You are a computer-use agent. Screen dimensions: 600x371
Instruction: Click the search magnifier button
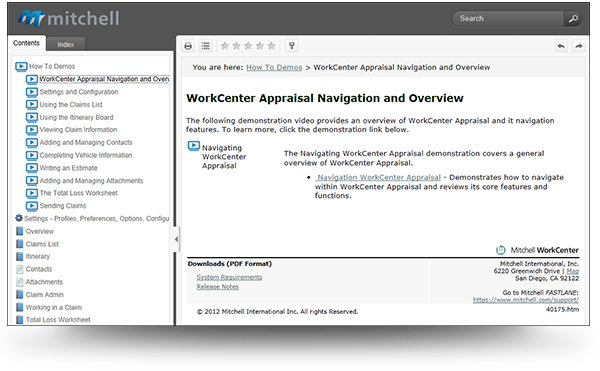pyautogui.click(x=573, y=18)
